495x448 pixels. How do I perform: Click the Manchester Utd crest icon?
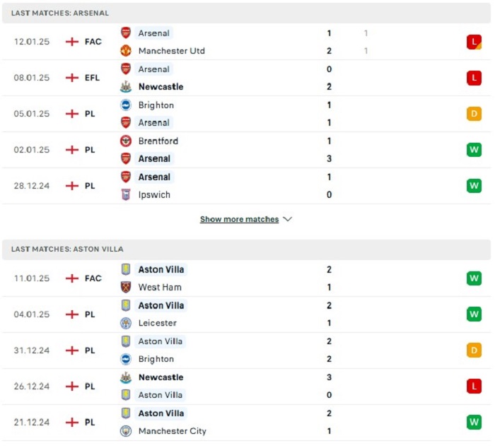coord(126,50)
